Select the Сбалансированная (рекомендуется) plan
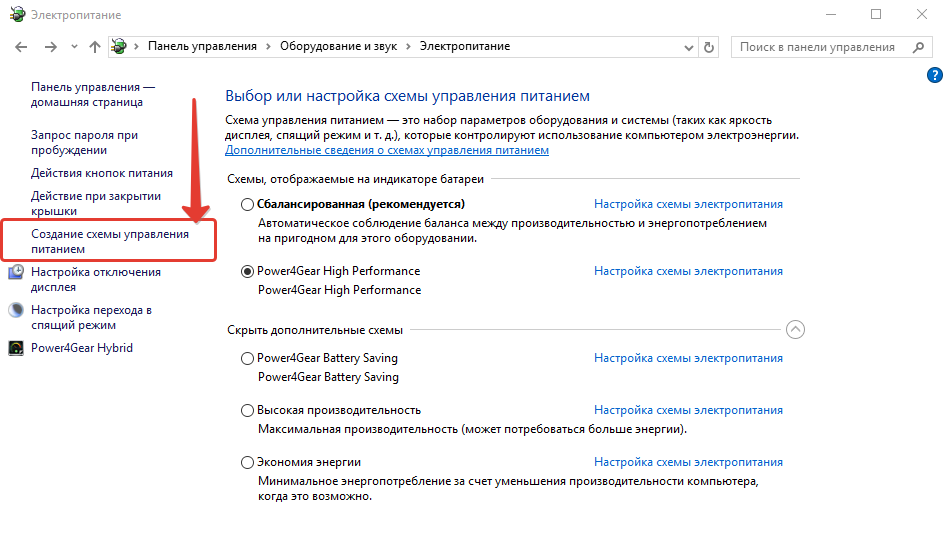The image size is (945, 548). 247,204
